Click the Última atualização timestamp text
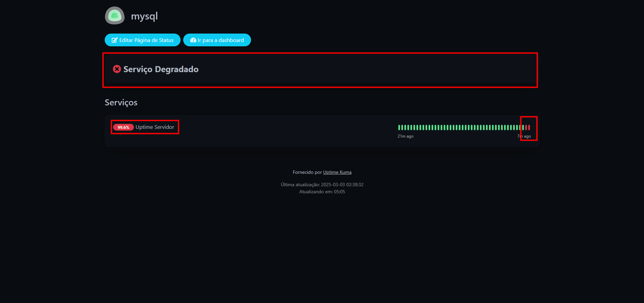644x303 pixels. click(x=322, y=185)
